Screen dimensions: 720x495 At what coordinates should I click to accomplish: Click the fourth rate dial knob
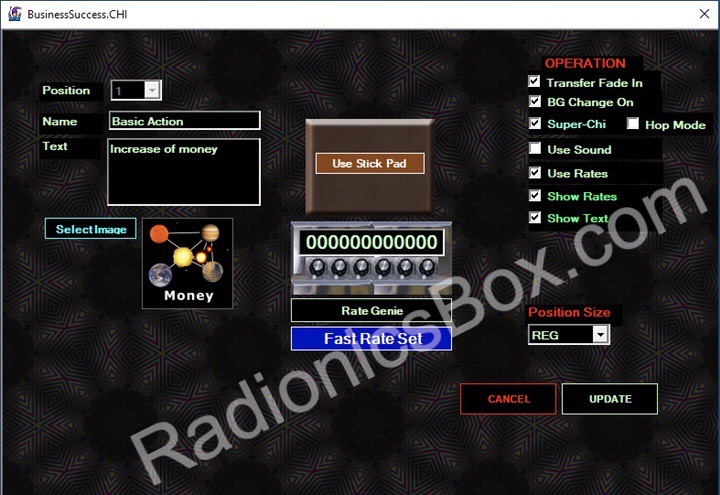[x=383, y=268]
